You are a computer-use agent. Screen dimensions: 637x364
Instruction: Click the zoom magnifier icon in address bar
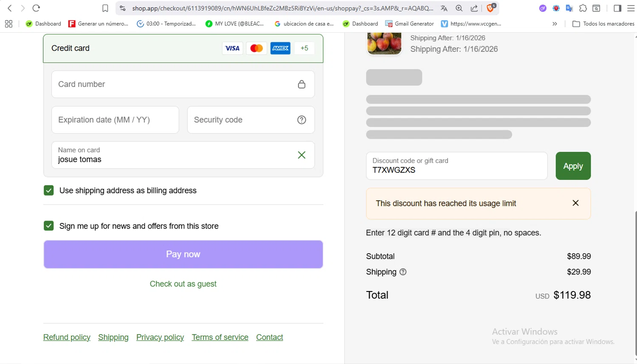click(x=459, y=8)
